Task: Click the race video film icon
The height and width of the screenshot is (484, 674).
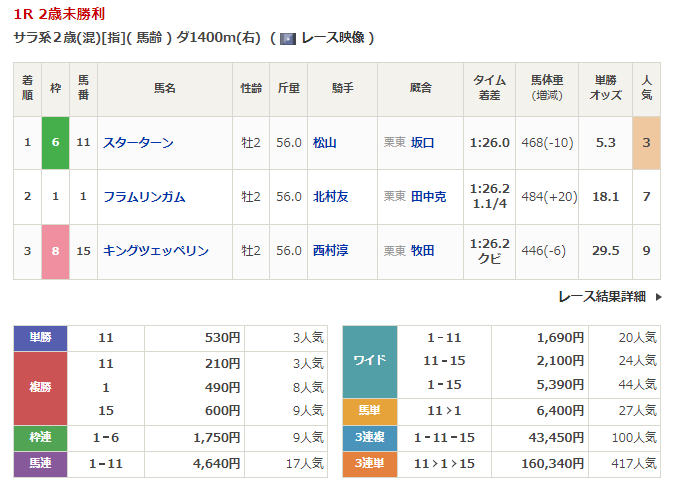Action: tap(288, 38)
